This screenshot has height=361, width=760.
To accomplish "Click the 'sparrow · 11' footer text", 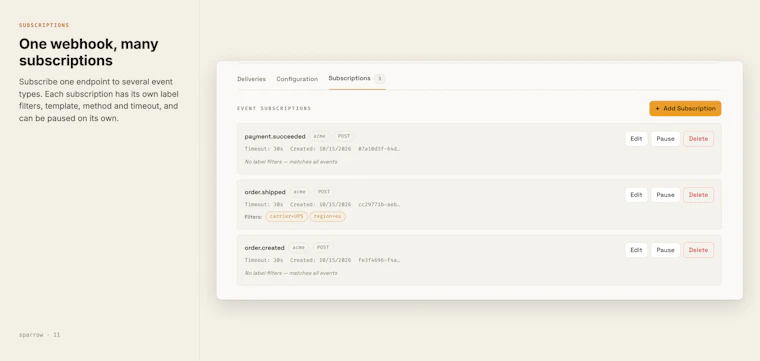I will (40, 335).
